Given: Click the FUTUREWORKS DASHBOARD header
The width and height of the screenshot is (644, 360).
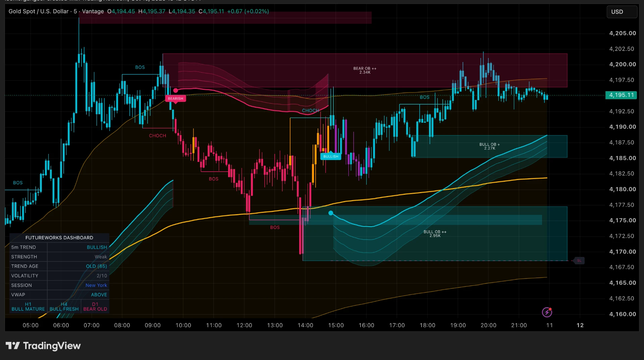Looking at the screenshot, I should pyautogui.click(x=59, y=238).
